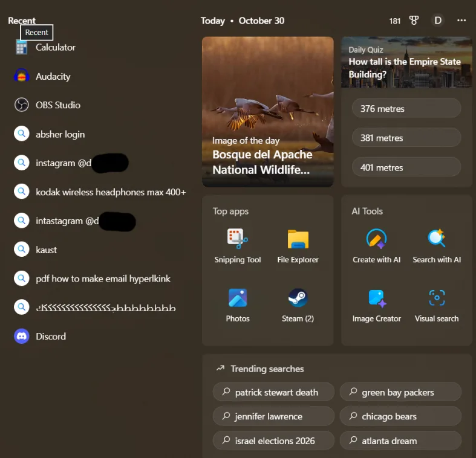This screenshot has height=458, width=476.
Task: Select recent search pdf how to make email hyperlkink
Action: click(x=103, y=279)
